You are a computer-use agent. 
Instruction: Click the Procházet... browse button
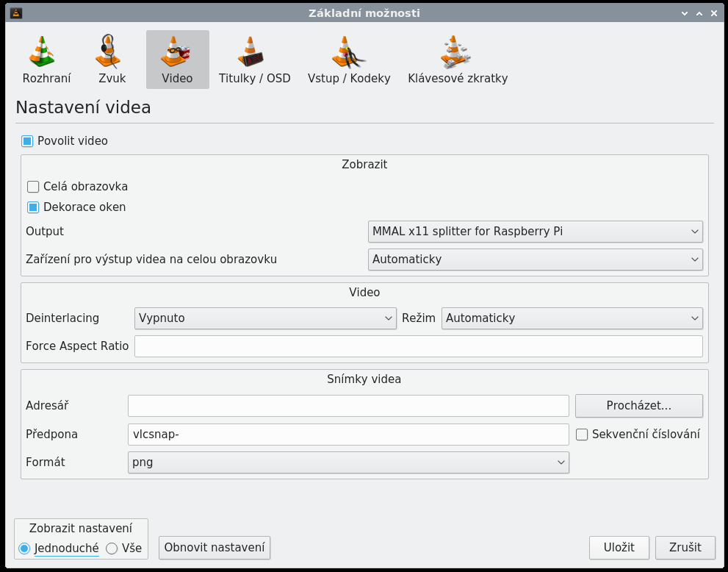point(639,406)
